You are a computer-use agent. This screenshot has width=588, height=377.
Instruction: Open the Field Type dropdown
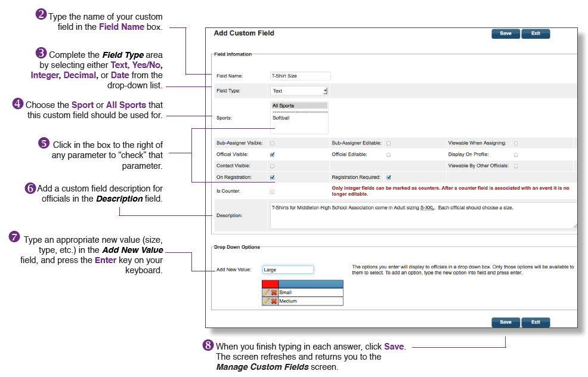tap(299, 91)
